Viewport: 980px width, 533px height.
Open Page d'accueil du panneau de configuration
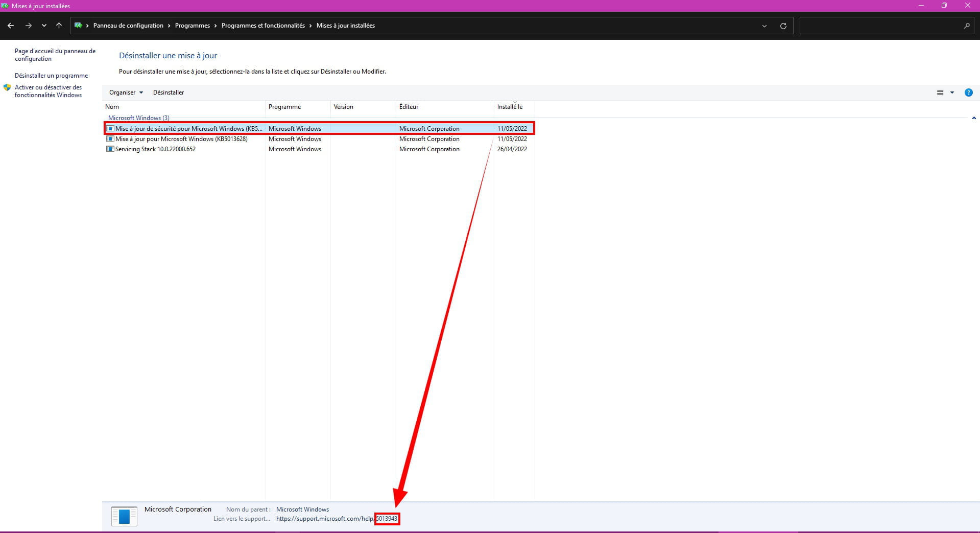click(55, 55)
